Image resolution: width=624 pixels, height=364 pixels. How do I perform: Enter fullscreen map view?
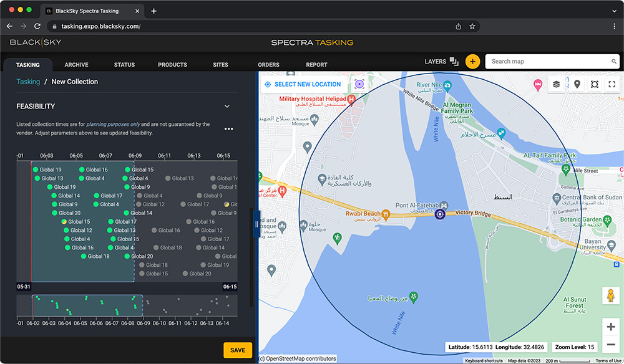[612, 84]
